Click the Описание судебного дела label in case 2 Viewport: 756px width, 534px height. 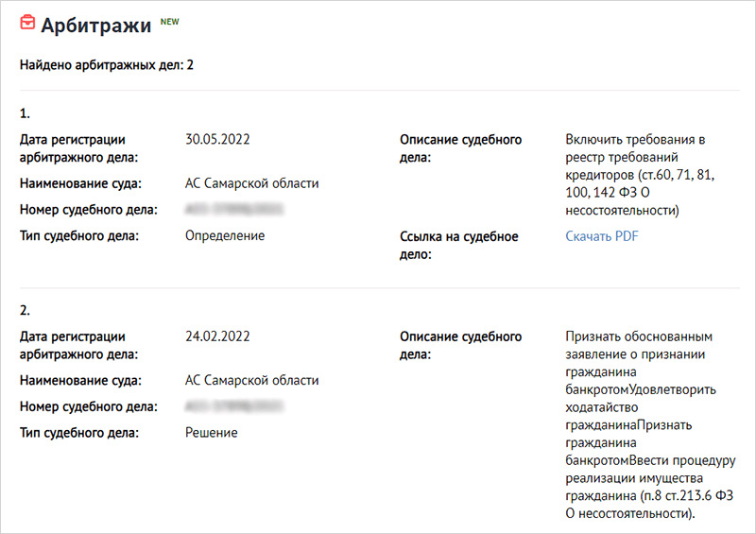coord(460,345)
